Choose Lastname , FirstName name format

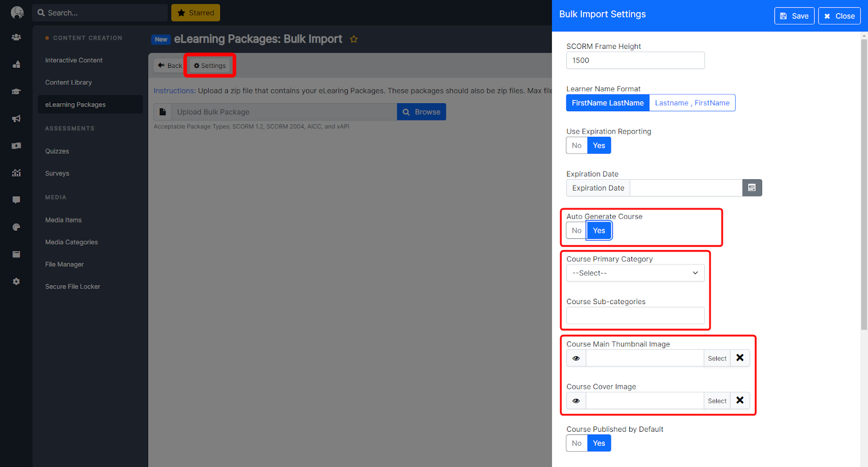point(692,103)
